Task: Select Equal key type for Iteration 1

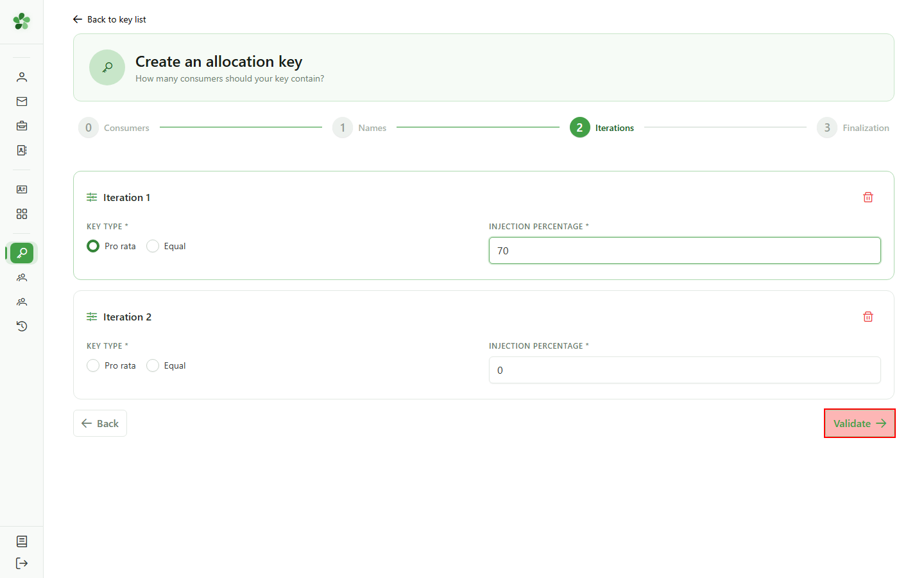Action: [x=153, y=246]
